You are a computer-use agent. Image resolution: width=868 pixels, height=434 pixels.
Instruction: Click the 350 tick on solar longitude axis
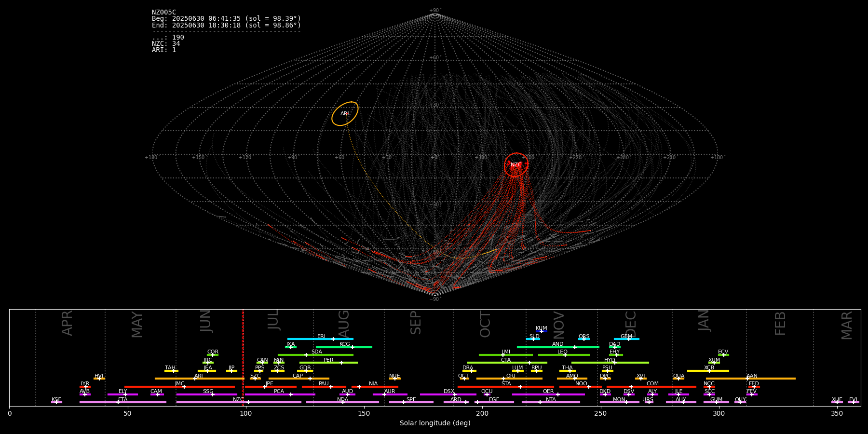coord(837,413)
